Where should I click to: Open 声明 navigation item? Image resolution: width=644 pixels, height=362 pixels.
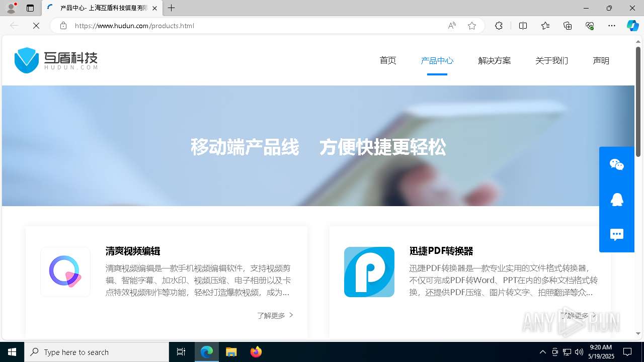coord(601,60)
